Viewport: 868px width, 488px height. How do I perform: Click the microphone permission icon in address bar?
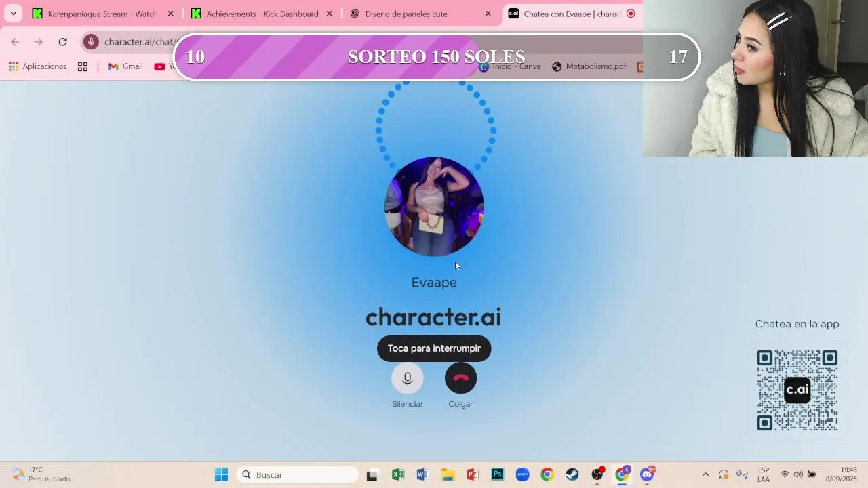[91, 42]
